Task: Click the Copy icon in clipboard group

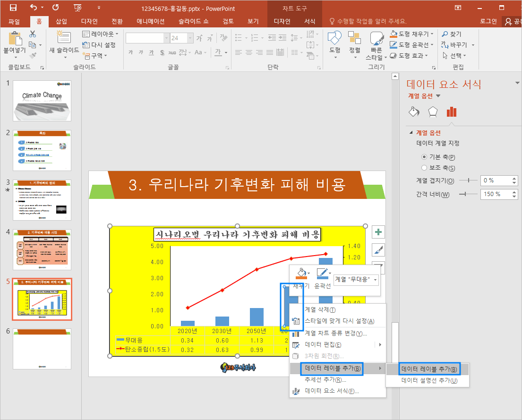Action: [x=32, y=44]
